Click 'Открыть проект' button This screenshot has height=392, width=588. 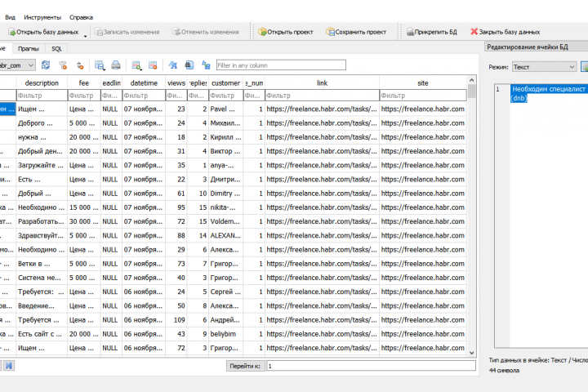click(x=286, y=32)
